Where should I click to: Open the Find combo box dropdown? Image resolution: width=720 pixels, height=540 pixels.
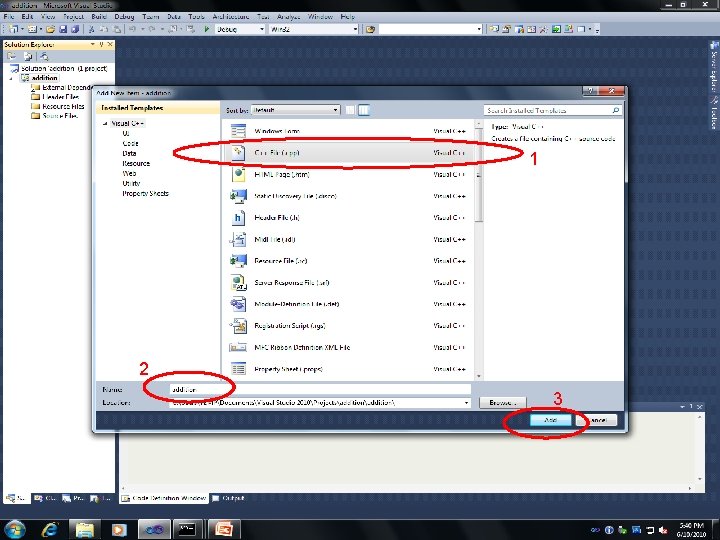click(479, 29)
